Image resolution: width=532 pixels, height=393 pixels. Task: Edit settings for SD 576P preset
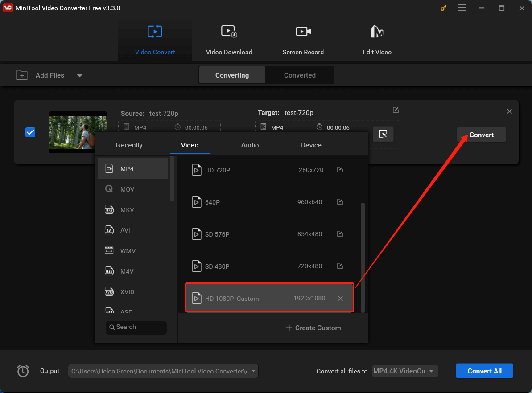[x=340, y=233]
